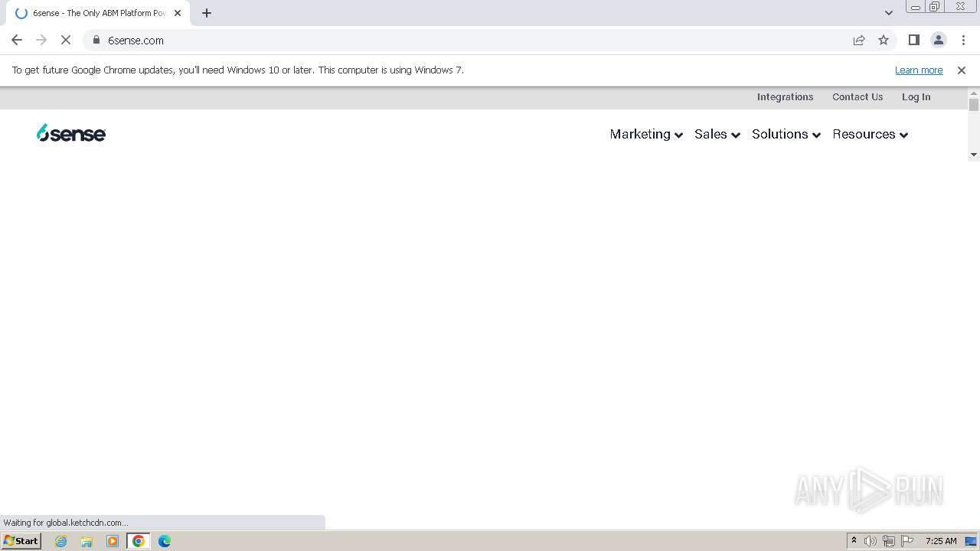
Task: Click the forward navigation arrow
Action: [41, 40]
